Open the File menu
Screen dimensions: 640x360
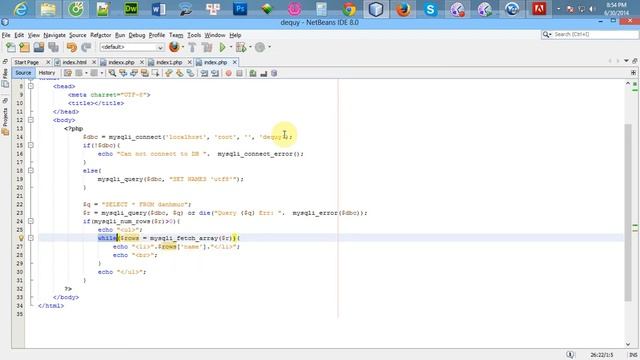[6, 35]
